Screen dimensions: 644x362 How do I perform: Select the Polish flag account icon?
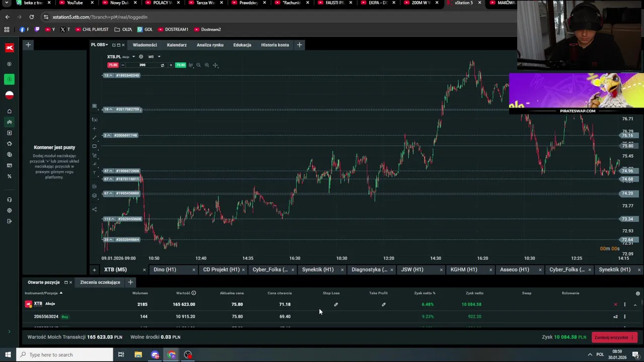(9, 95)
